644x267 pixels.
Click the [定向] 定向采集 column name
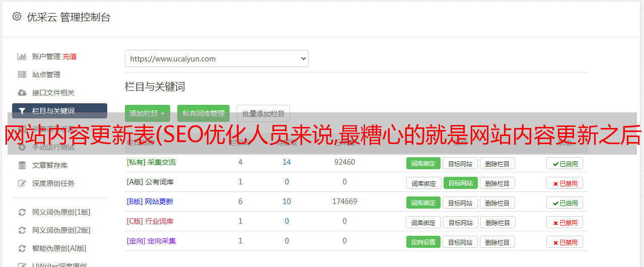[151, 241]
